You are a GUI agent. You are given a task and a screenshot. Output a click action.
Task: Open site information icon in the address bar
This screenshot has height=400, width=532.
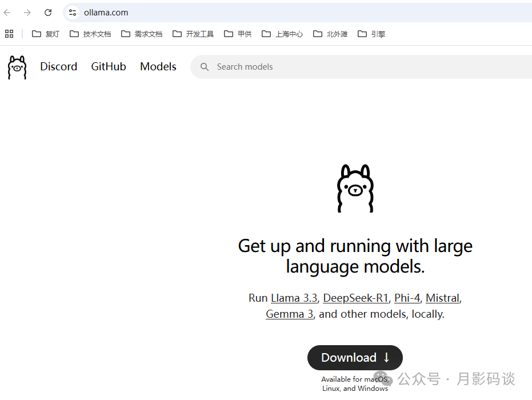pyautogui.click(x=72, y=13)
